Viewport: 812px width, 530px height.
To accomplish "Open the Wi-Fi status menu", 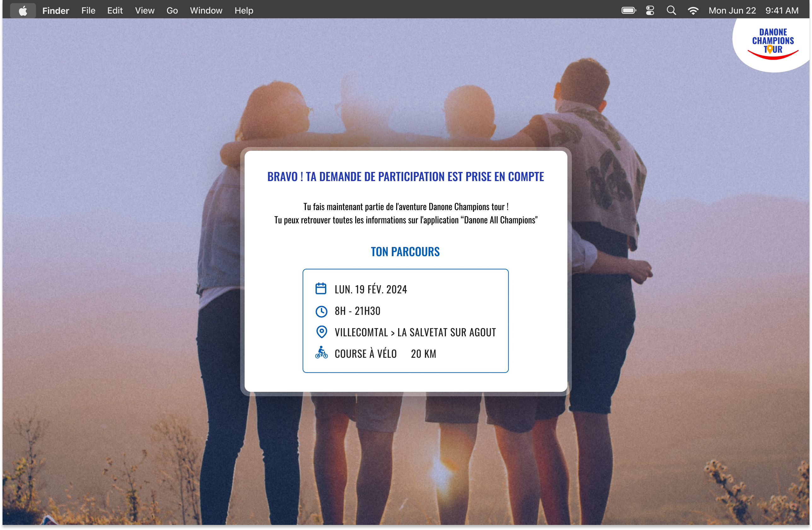I will click(x=693, y=11).
